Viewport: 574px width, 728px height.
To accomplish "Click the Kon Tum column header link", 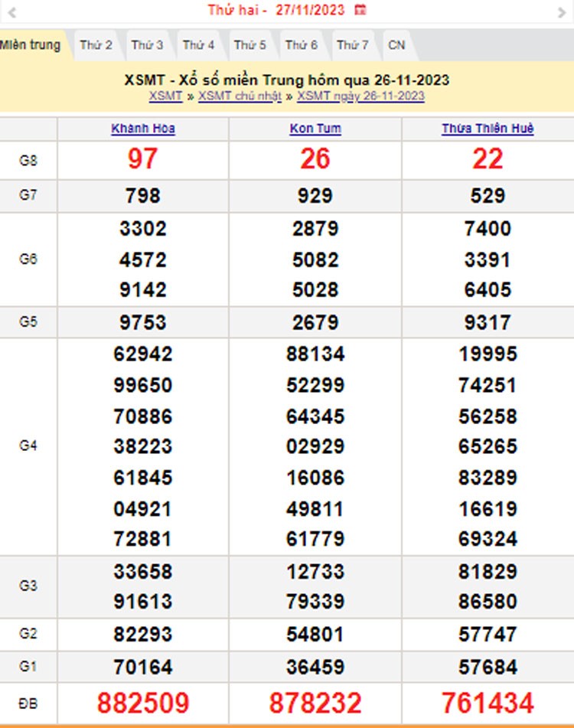I will (x=315, y=129).
